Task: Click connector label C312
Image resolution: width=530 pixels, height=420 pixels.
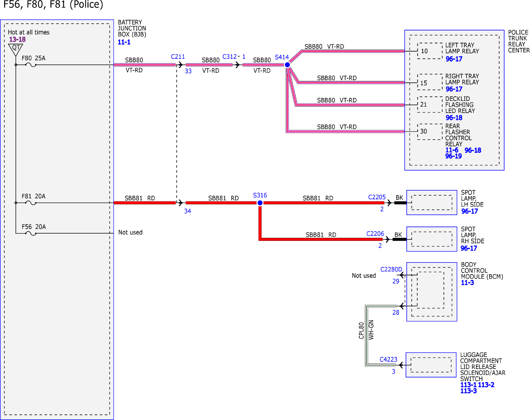Action: [x=229, y=57]
